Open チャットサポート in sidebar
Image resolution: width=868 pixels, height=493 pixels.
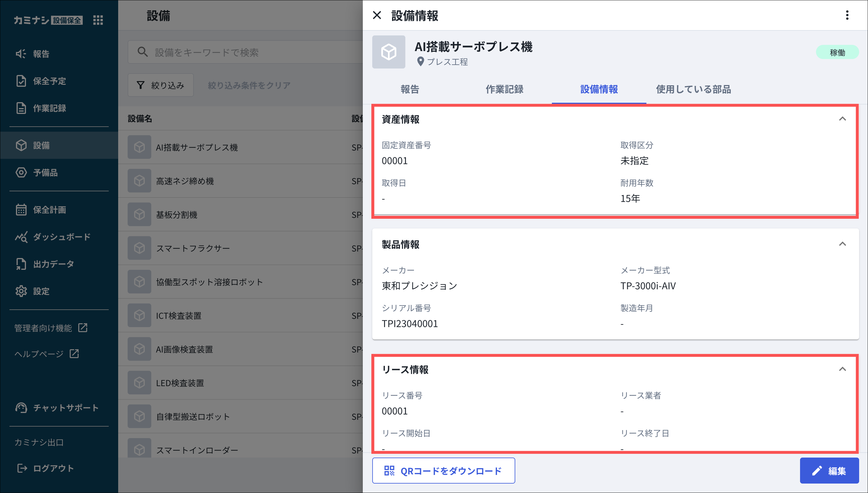65,407
